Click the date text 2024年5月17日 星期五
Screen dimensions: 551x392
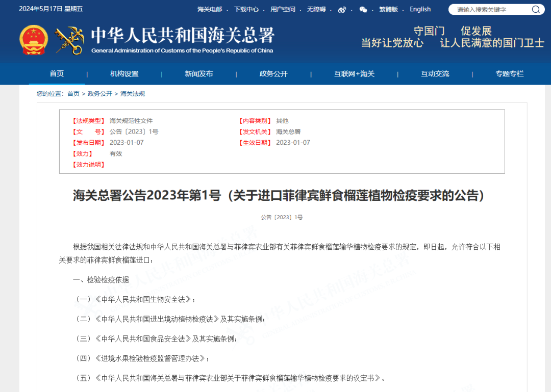point(51,9)
